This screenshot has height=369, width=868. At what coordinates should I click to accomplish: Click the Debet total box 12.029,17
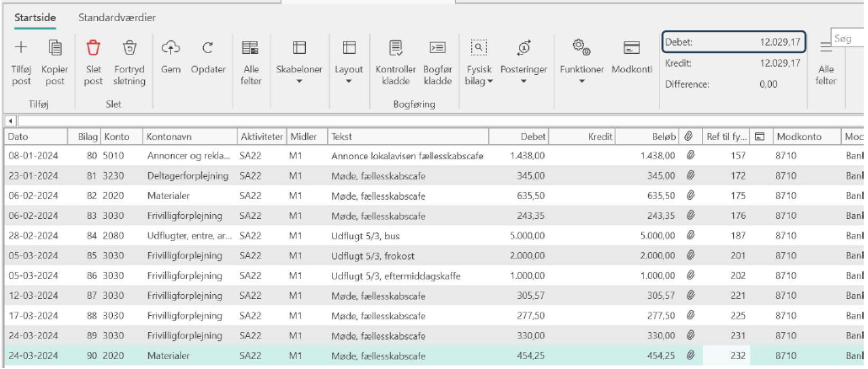733,42
